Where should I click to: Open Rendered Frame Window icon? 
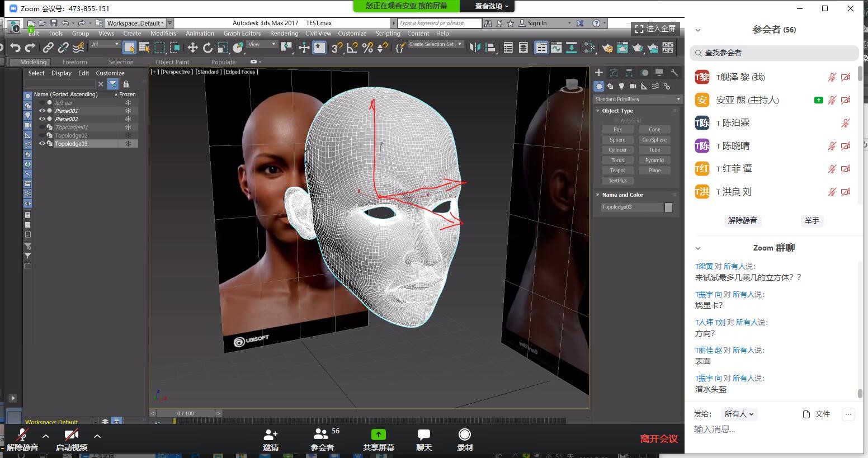(622, 48)
